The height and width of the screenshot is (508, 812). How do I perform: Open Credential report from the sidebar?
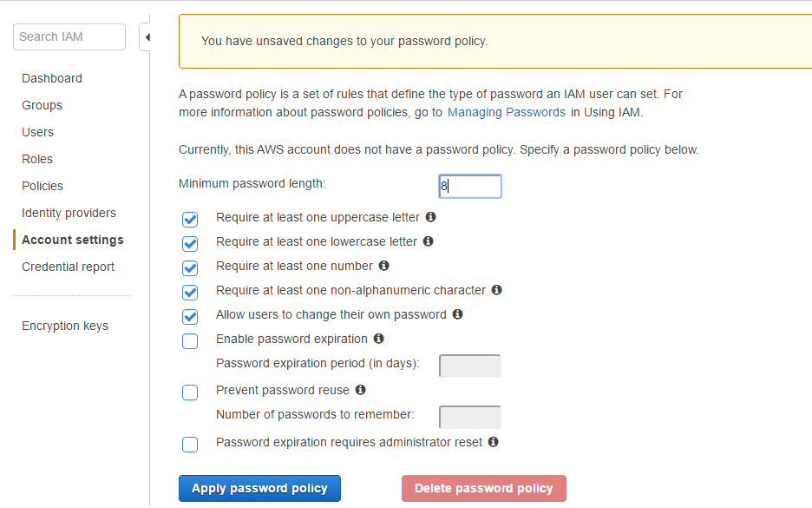pos(69,267)
